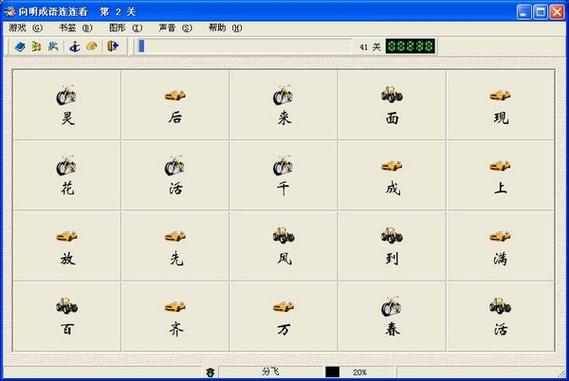
Task: Select the monster truck tile with 到
Action: (x=392, y=246)
